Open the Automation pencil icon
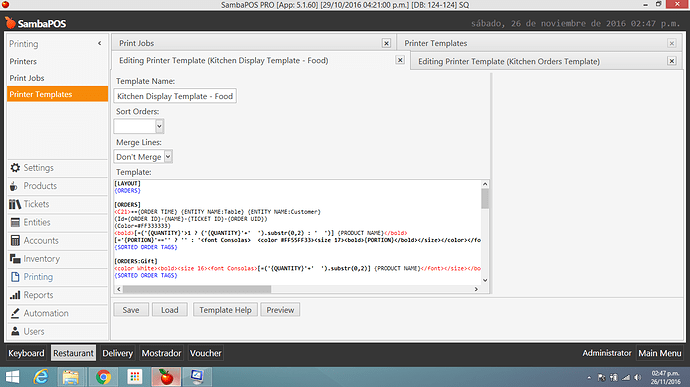Screen dimensions: 690x387 (x=15, y=313)
